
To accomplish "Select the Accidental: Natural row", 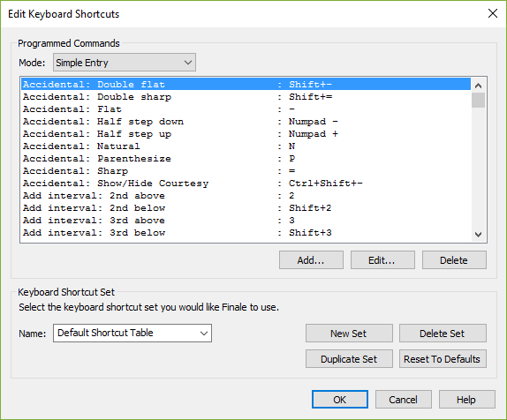I will (246, 146).
